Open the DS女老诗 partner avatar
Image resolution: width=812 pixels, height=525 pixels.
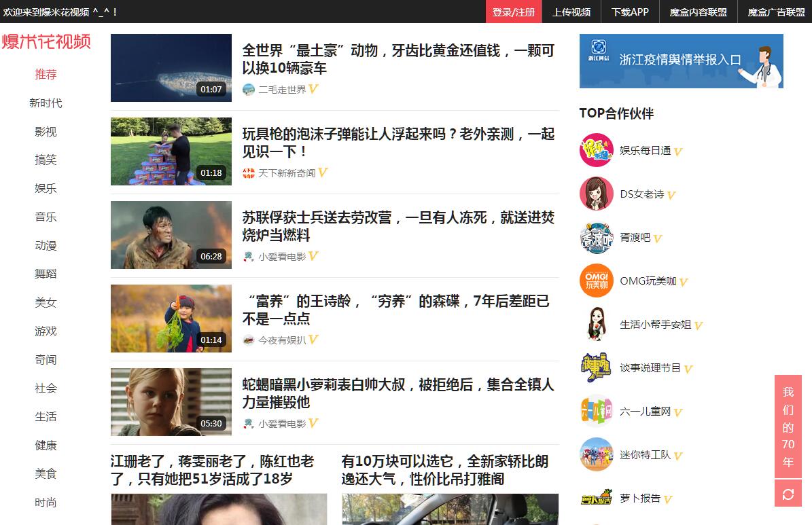pyautogui.click(x=596, y=194)
